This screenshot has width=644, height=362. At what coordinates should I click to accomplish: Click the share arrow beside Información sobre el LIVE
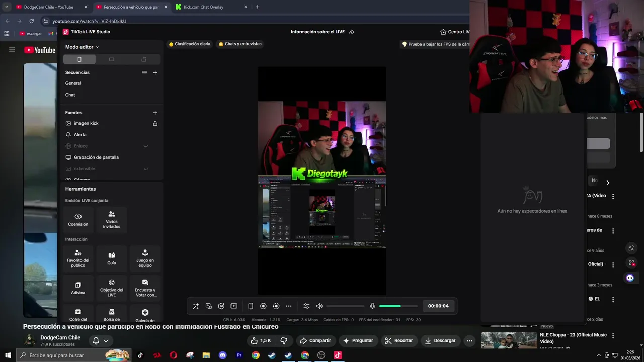pos(352,32)
